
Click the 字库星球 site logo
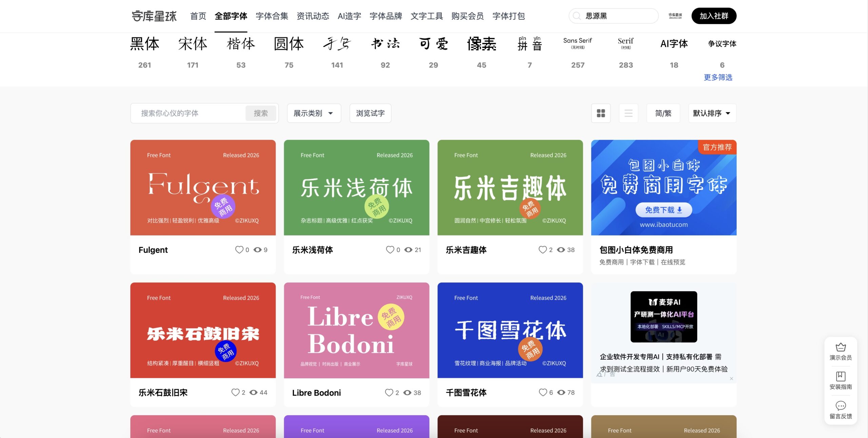pos(154,16)
